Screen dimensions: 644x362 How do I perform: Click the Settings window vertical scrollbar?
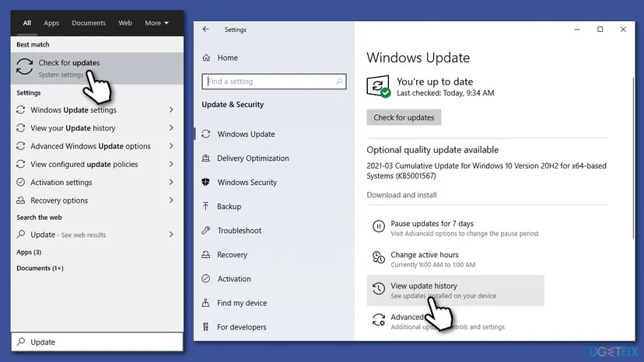coord(633,156)
